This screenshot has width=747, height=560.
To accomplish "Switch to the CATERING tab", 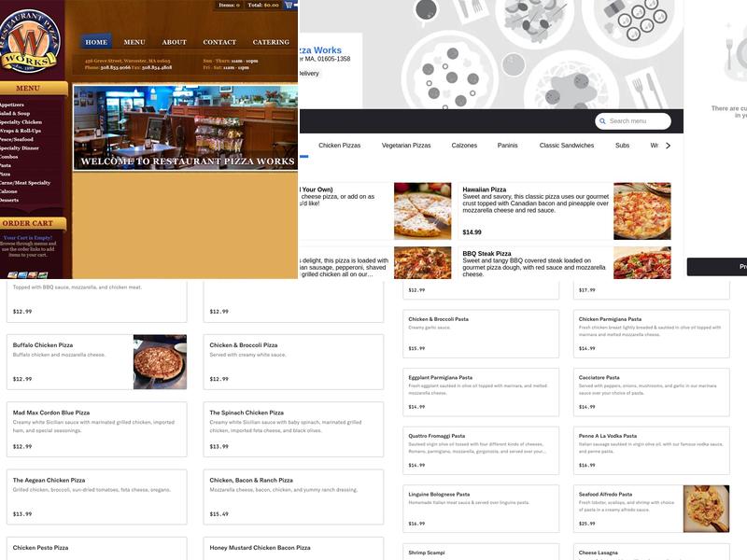I will click(x=274, y=41).
